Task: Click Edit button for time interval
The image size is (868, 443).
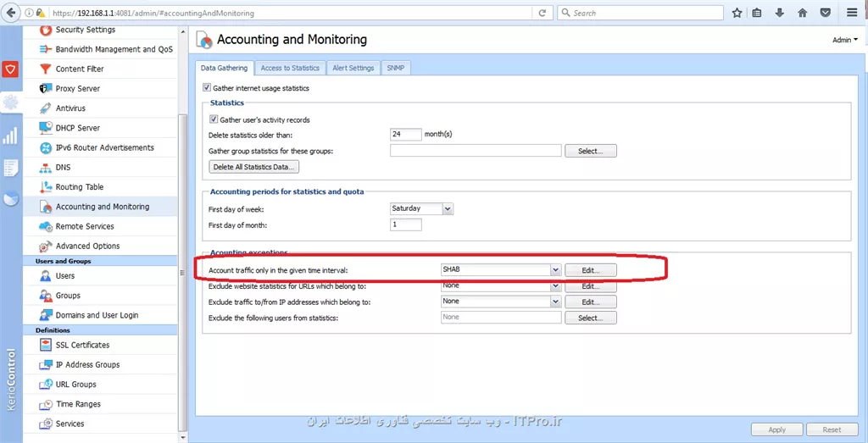Action: pyautogui.click(x=591, y=270)
